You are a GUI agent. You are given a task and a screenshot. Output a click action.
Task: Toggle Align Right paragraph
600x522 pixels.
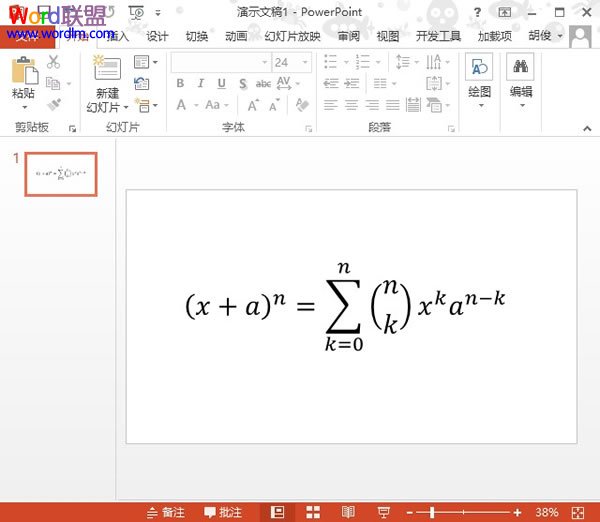point(372,105)
